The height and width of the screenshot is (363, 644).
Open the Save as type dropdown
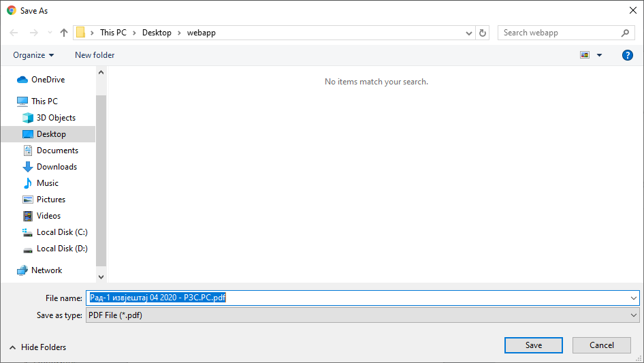click(x=362, y=315)
